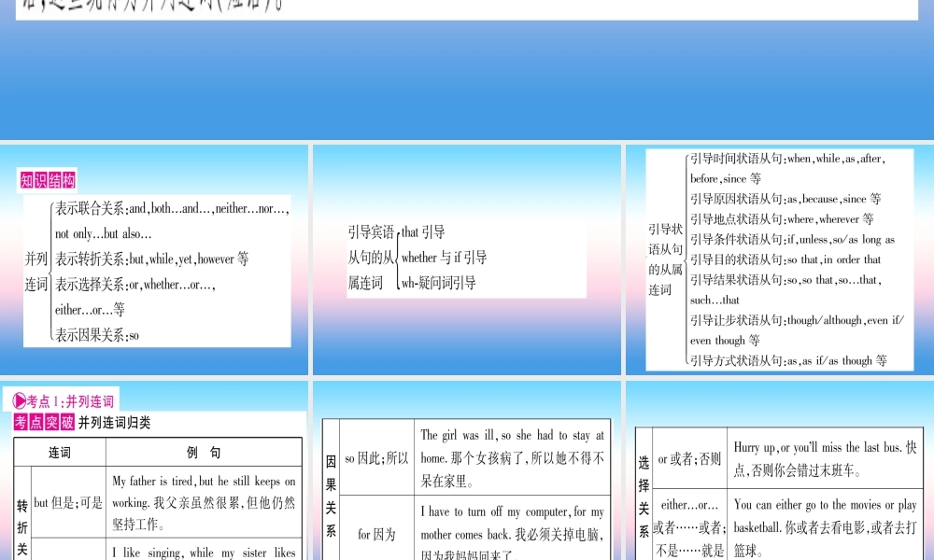The width and height of the screenshot is (934, 560).
Task: Select the line 引导方式状语从句:as,as if/as though
Action: click(x=788, y=360)
